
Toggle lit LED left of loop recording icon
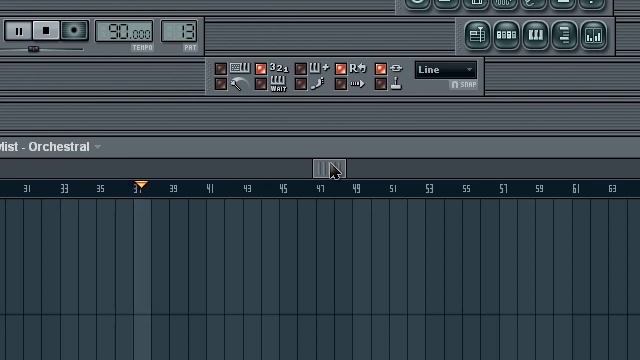point(340,69)
